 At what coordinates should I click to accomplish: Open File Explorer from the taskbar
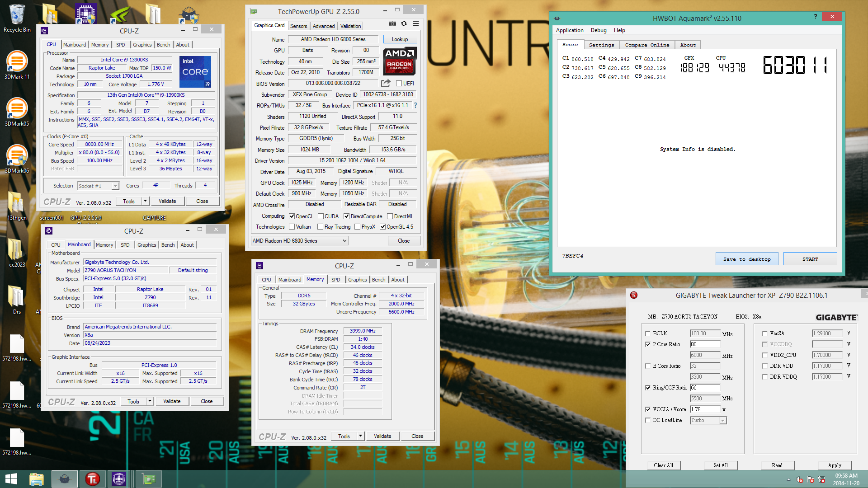pyautogui.click(x=37, y=479)
